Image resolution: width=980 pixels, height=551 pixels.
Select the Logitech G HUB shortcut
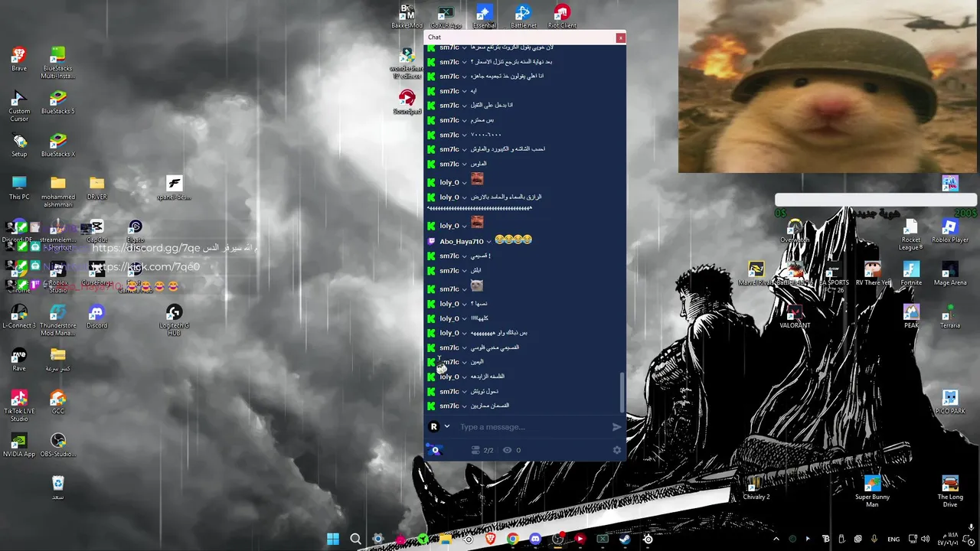click(174, 320)
